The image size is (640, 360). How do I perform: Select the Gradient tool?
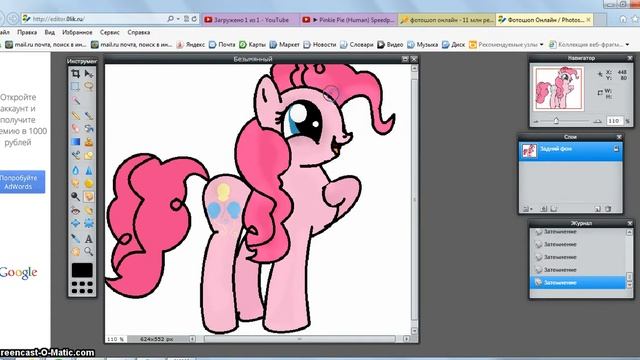[x=76, y=142]
